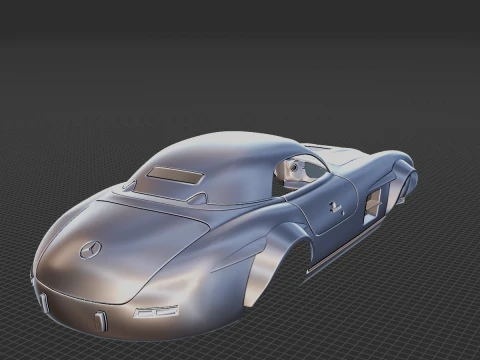Image resolution: width=480 pixels, height=360 pixels.
Task: Select the door handle on the car door
Action: click(x=336, y=208)
